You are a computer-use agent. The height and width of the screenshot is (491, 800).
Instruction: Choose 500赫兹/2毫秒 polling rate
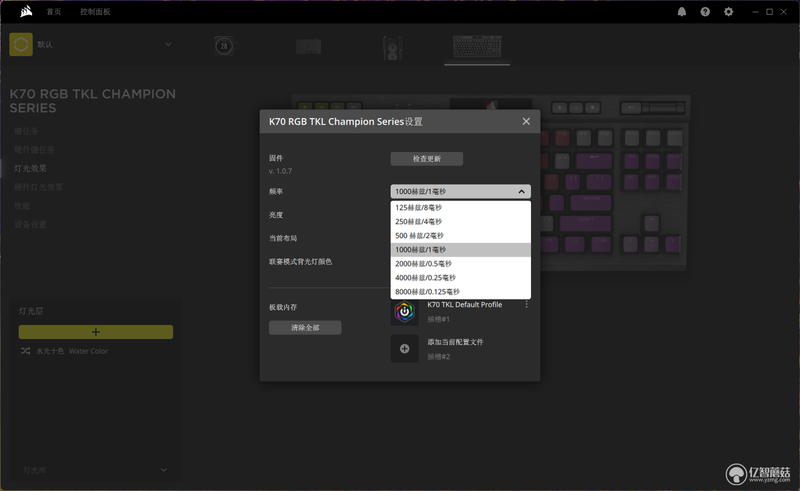pyautogui.click(x=460, y=236)
